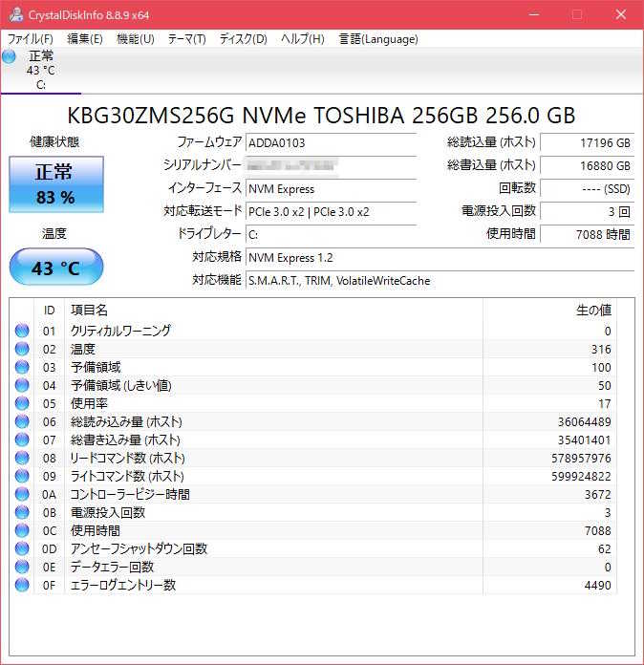The width and height of the screenshot is (644, 665).
Task: Open the 編集(E) menu
Action: pyautogui.click(x=85, y=39)
